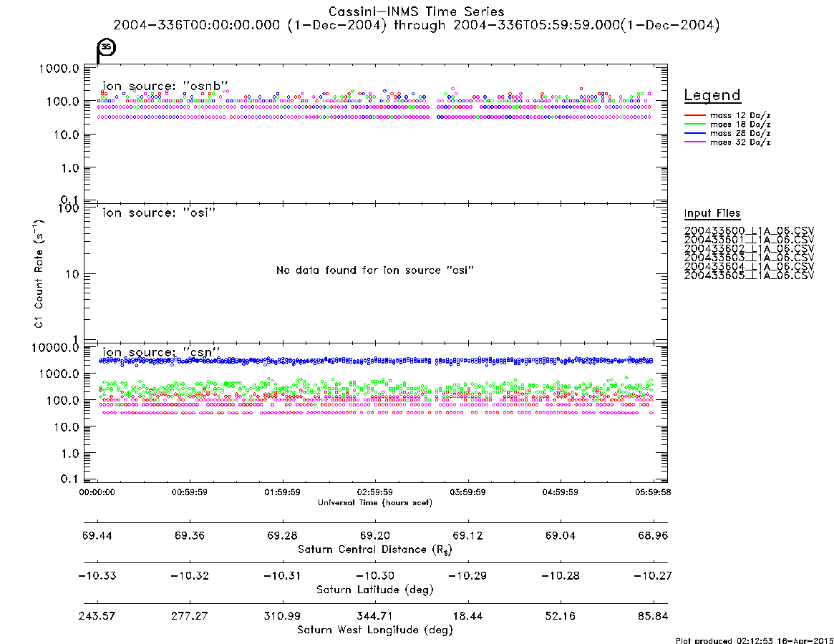Click the date range subtitle starting 2004-336T00:00:00.000
The width and height of the screenshot is (834, 644).
pos(416,26)
